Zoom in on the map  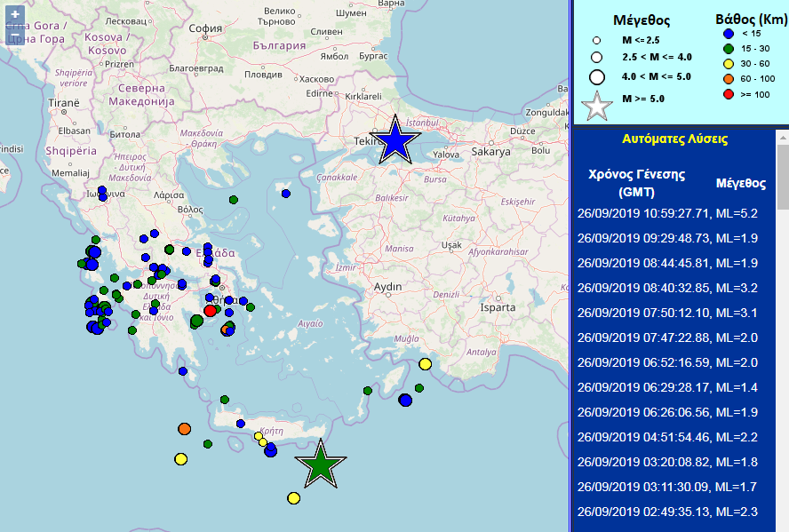pyautogui.click(x=14, y=14)
